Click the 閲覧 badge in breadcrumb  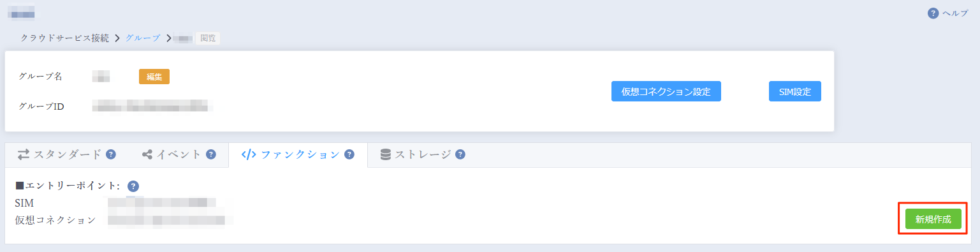[208, 38]
